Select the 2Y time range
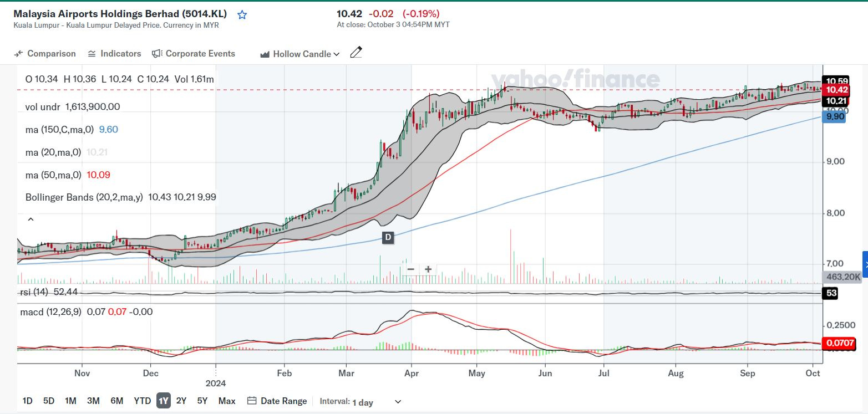 pyautogui.click(x=181, y=401)
